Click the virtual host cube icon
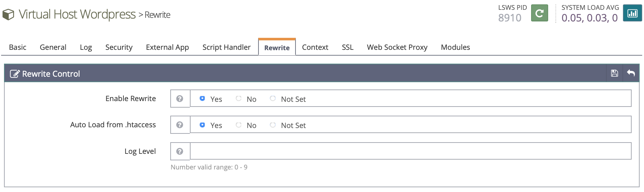The height and width of the screenshot is (192, 644). (8, 15)
